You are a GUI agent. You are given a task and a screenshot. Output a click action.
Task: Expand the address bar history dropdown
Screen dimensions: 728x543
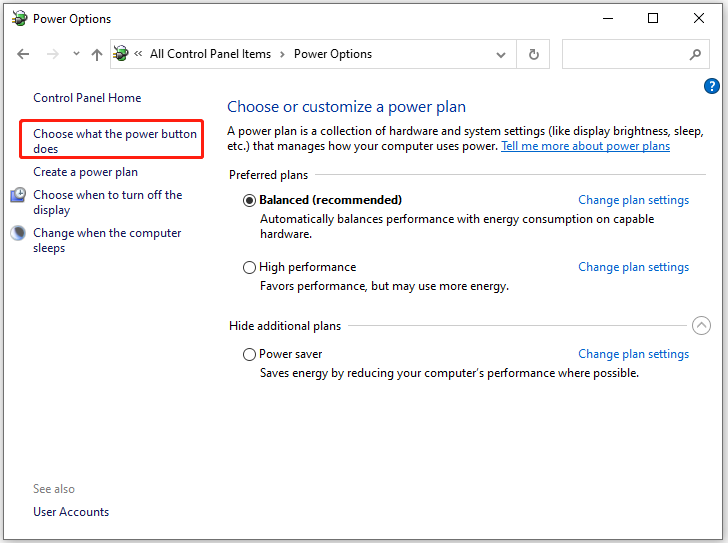pyautogui.click(x=500, y=55)
